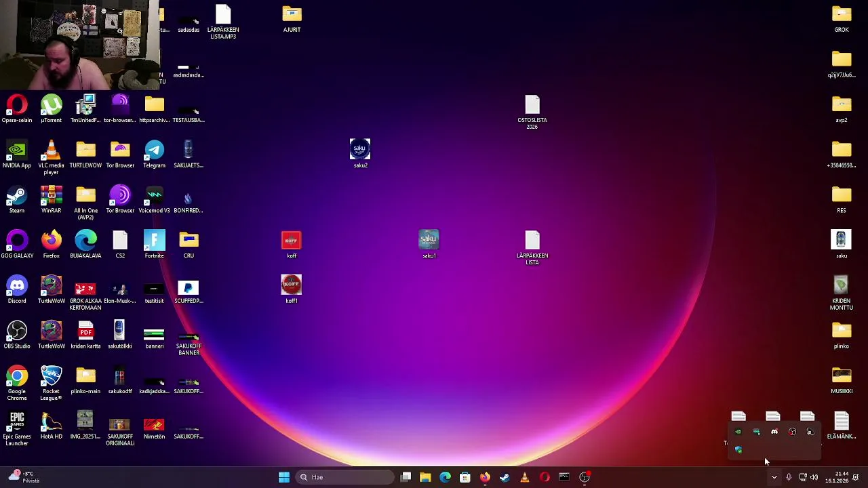Launch the µTorrent desktop icon
Screen dimensions: 868x488
[51, 110]
